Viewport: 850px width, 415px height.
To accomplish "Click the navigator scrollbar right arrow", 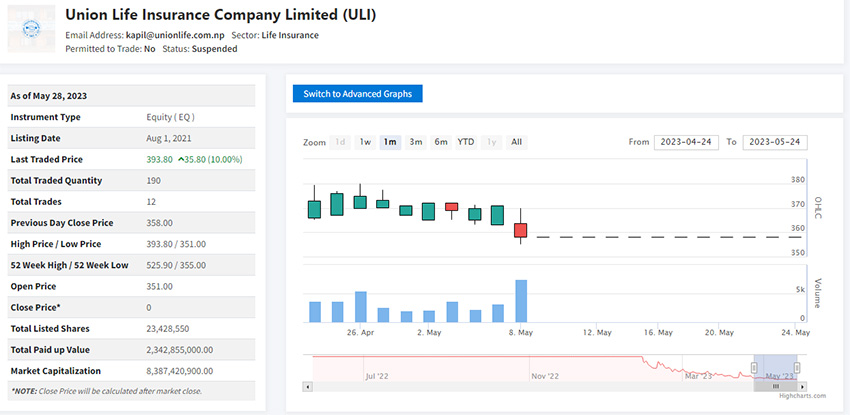I will [x=802, y=386].
